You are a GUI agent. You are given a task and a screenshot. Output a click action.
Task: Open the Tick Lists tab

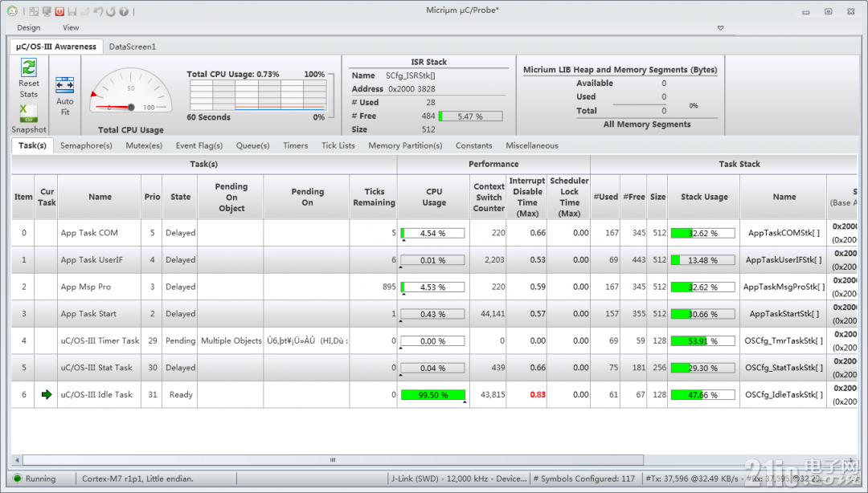[338, 145]
